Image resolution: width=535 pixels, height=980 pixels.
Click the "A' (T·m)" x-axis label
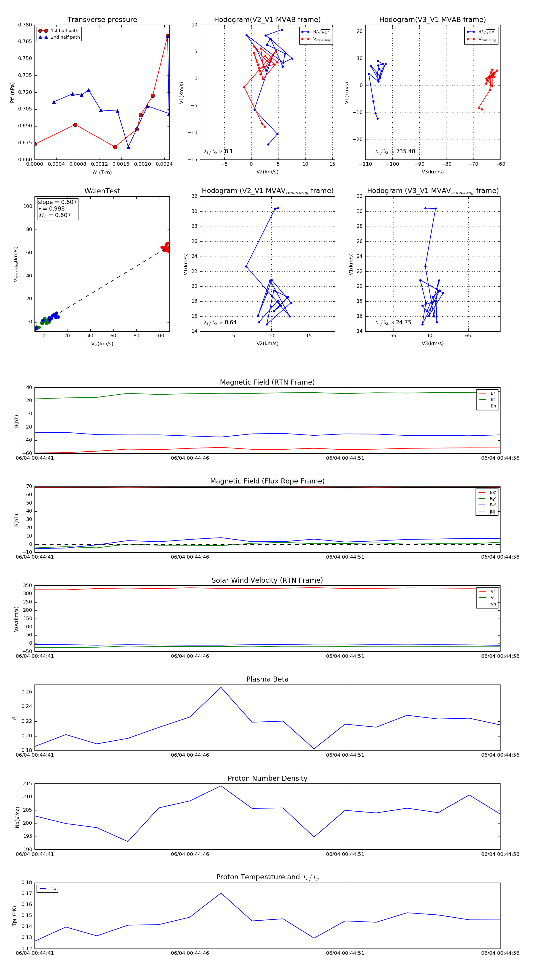point(102,172)
